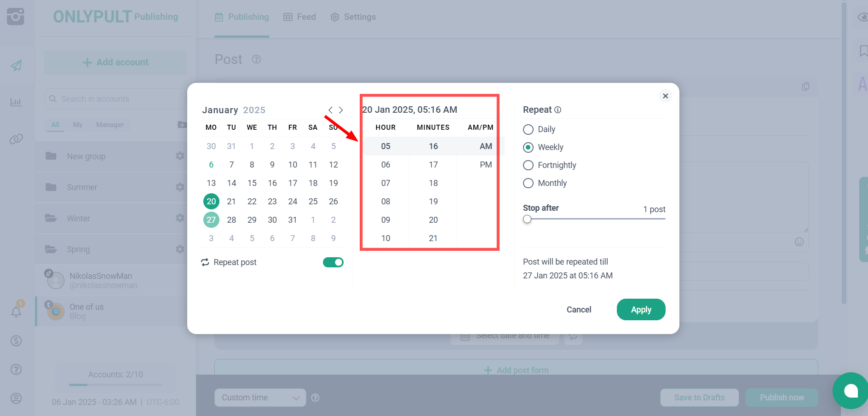
Task: Open the notifications bell icon
Action: pyautogui.click(x=16, y=312)
